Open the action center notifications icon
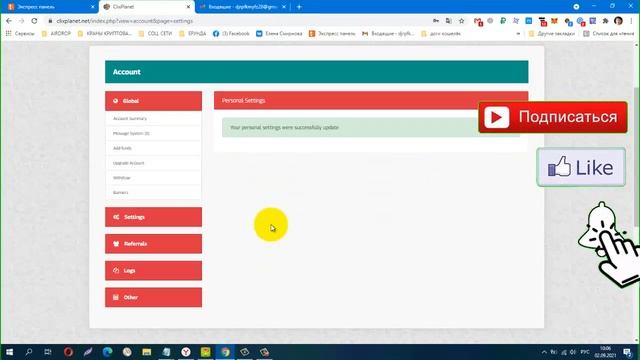 pyautogui.click(x=627, y=352)
